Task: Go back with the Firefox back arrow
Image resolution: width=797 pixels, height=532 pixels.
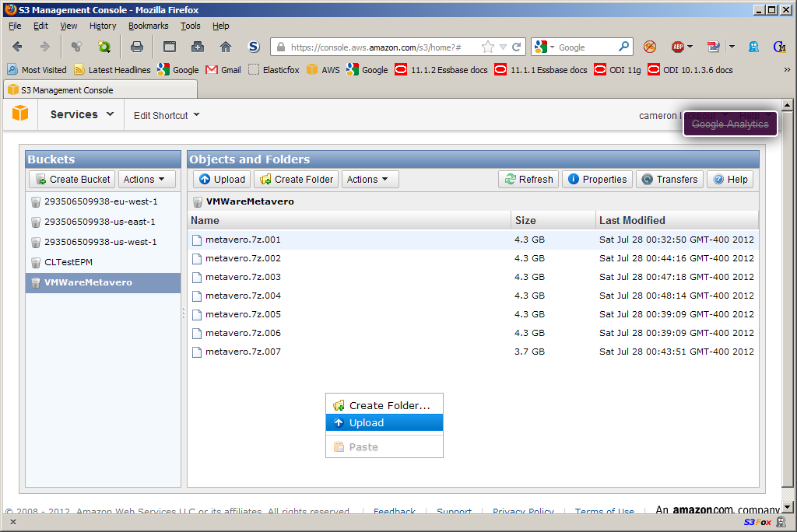Action: [17, 47]
